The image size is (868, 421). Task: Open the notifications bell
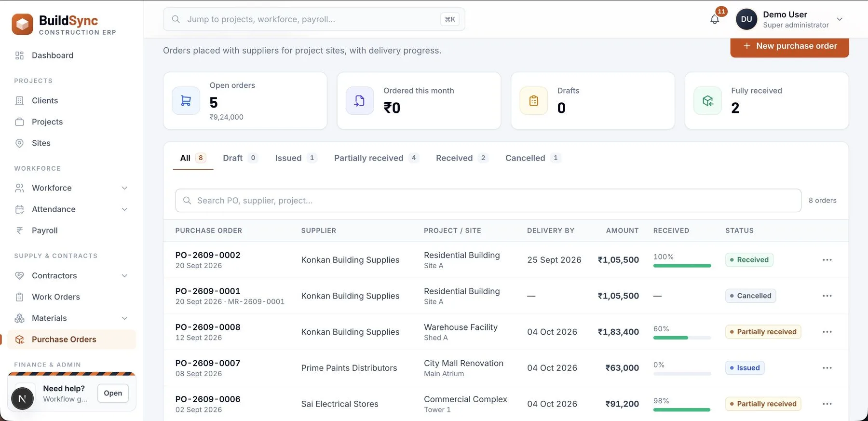click(x=715, y=19)
